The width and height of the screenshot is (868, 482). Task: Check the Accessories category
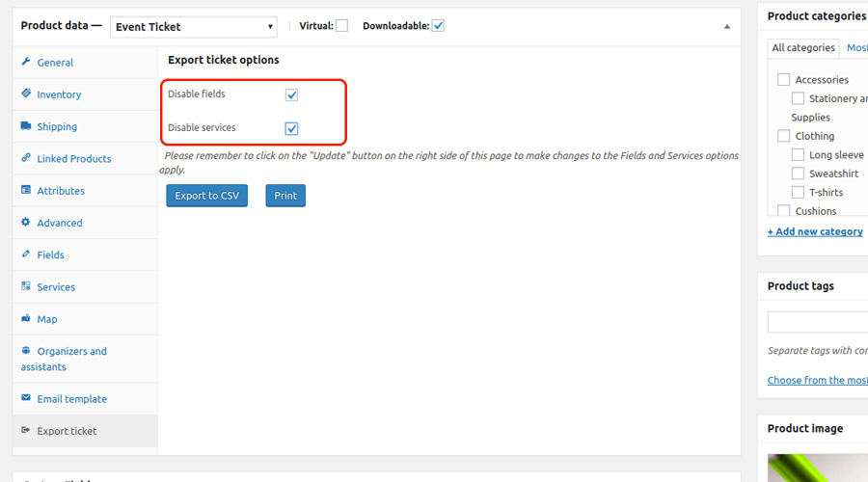point(783,80)
